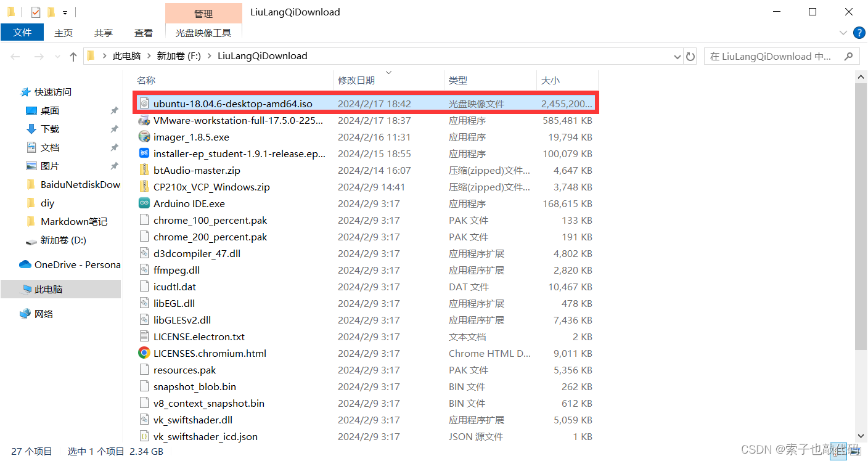The image size is (868, 461).
Task: Click the VMware-workstation installer icon
Action: 144,120
